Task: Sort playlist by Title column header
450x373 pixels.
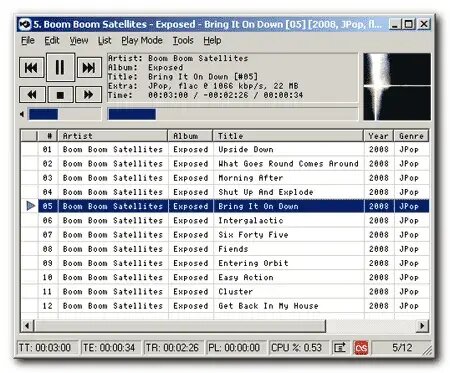Action: pyautogui.click(x=288, y=136)
